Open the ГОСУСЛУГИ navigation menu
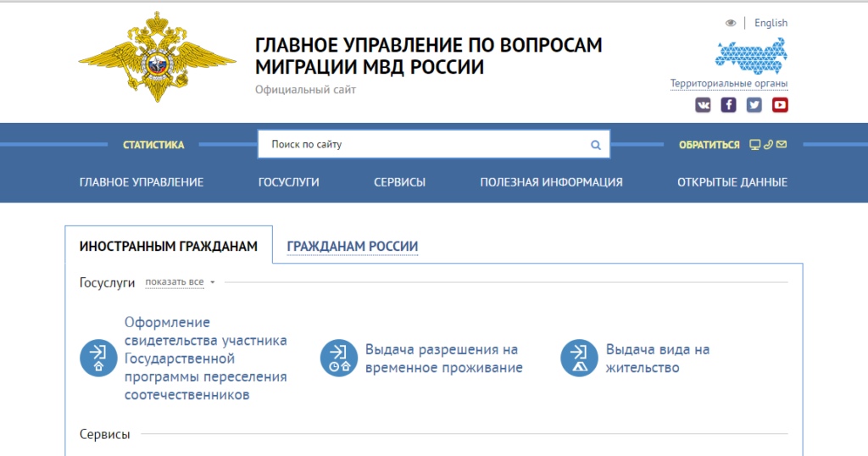 [x=288, y=182]
